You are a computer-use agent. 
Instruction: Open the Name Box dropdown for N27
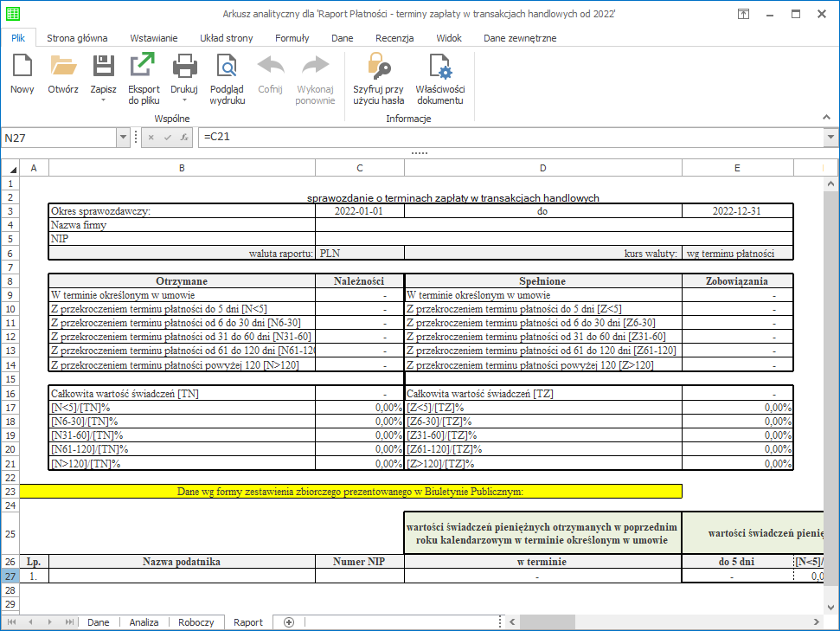(x=122, y=138)
